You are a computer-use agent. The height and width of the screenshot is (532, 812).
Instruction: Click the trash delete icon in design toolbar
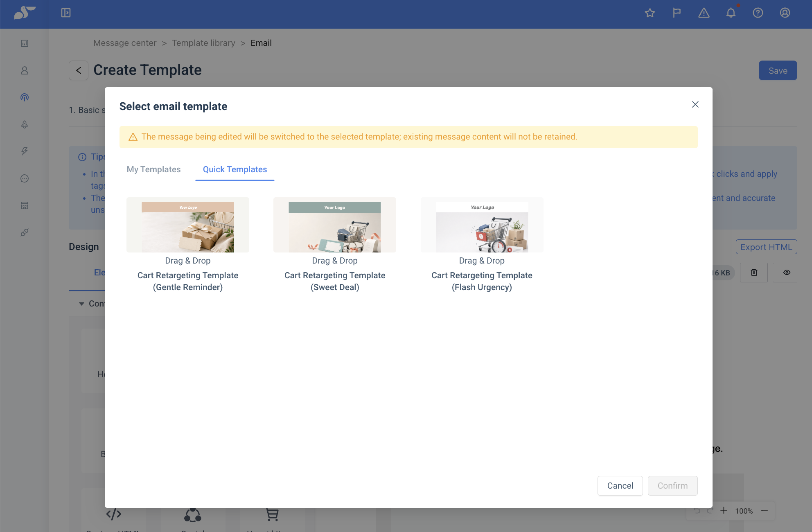pyautogui.click(x=754, y=273)
